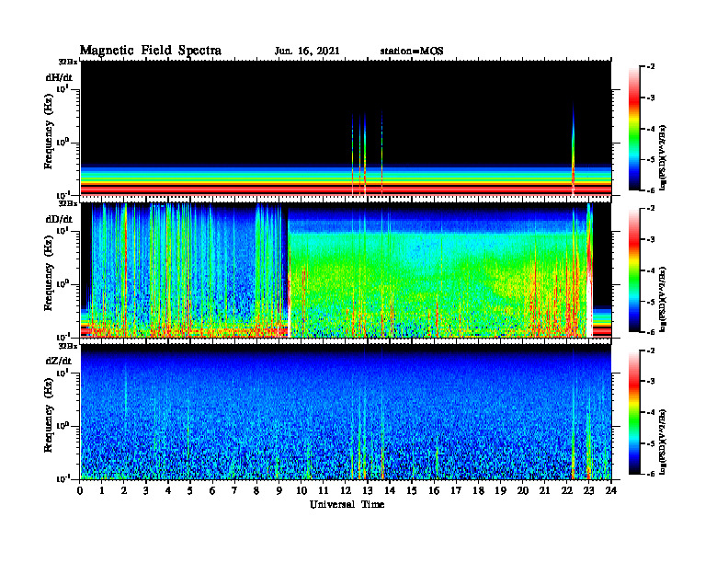The width and height of the screenshot is (728, 563).
Task: Click inside the dH/dt spectrogram plot
Action: pos(346,128)
